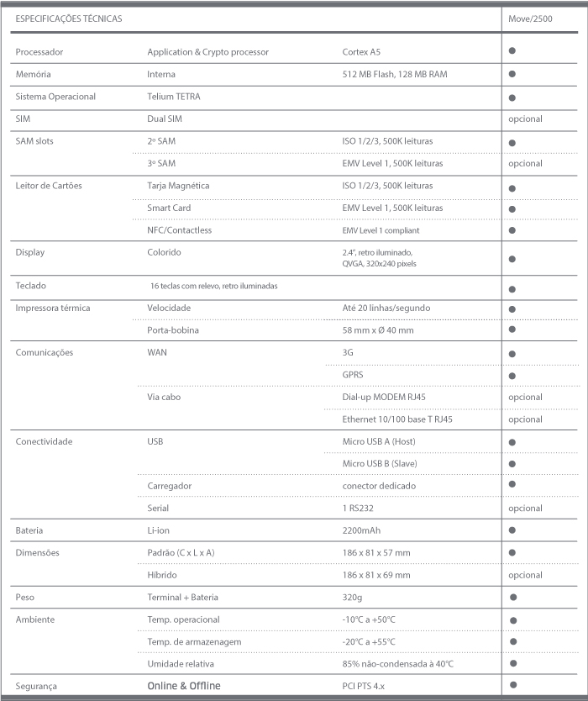
Task: Select the Telium TETRA availability dot
Action: [x=512, y=98]
